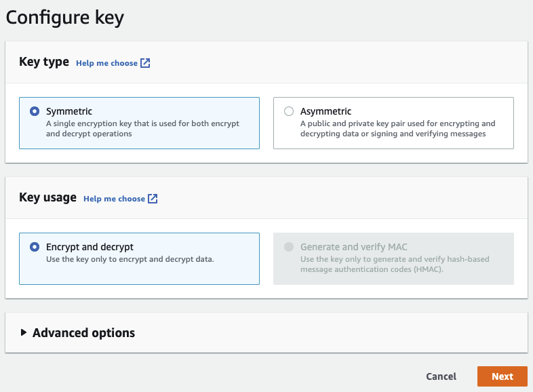Viewport: 533px width, 392px height.
Task: Click 'Use the key only to encrypt' description
Action: [x=130, y=260]
